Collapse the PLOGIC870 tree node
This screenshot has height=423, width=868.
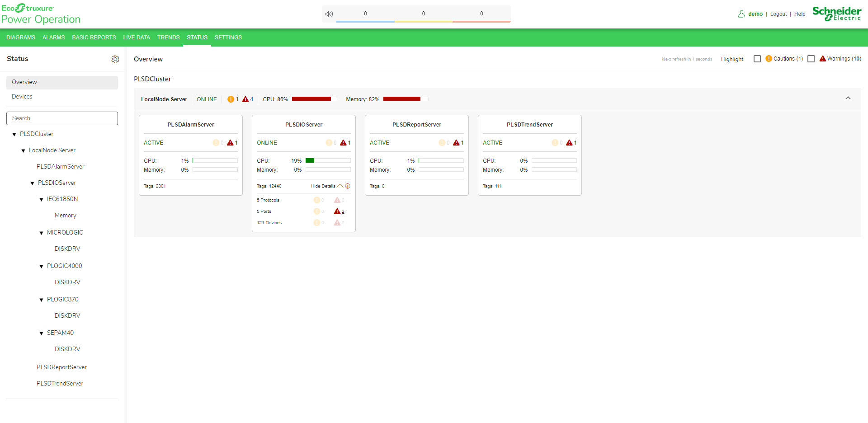(x=41, y=300)
